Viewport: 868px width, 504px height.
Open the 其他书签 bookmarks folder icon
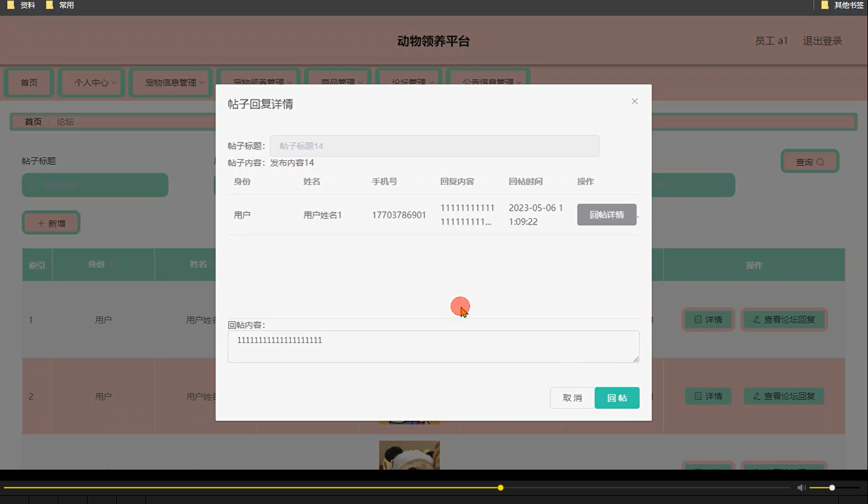click(x=824, y=5)
